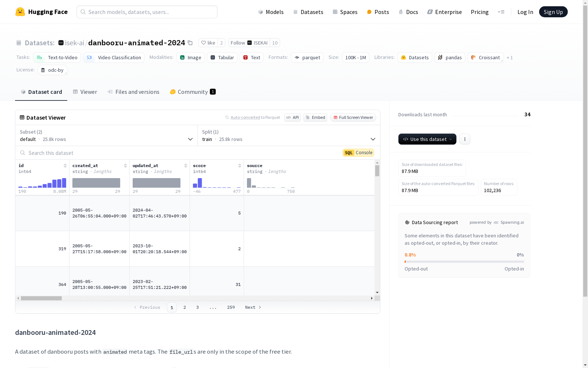The height and width of the screenshot is (368, 588).
Task: Sort the created_at column
Action: pyautogui.click(x=125, y=166)
